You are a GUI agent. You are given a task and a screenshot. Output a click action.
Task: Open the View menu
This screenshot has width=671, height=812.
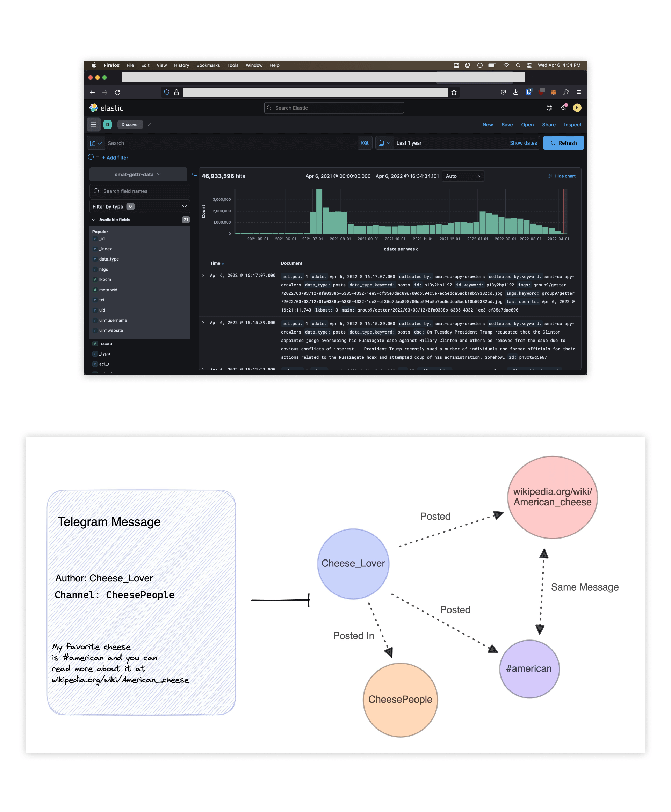point(161,65)
